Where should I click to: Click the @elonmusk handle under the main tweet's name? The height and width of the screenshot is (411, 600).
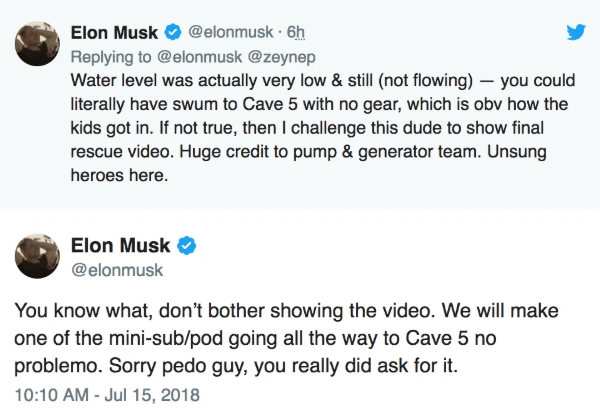[x=116, y=270]
